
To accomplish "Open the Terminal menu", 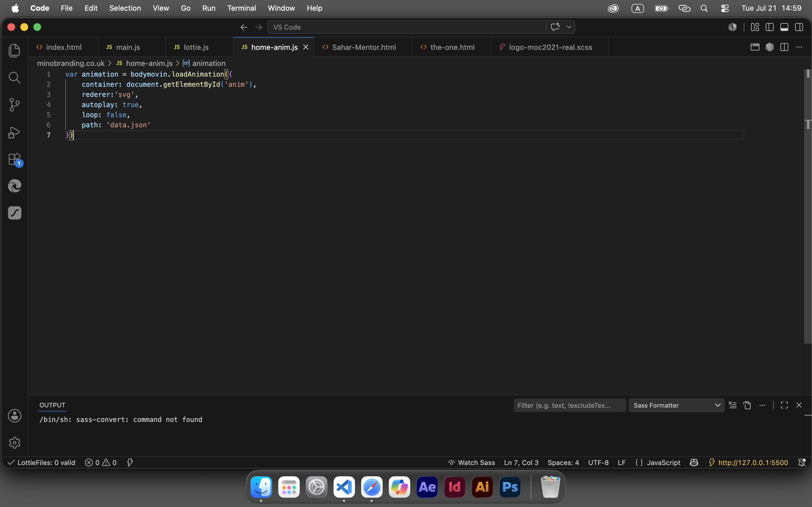I will pyautogui.click(x=241, y=8).
